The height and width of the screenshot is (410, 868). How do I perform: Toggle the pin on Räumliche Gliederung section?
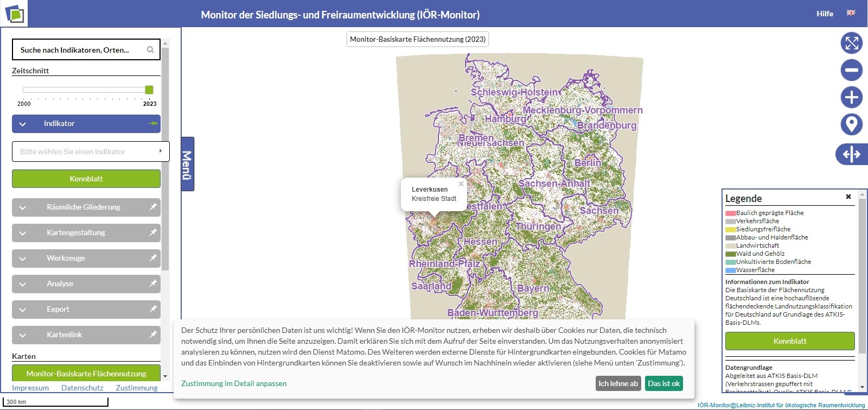[153, 207]
